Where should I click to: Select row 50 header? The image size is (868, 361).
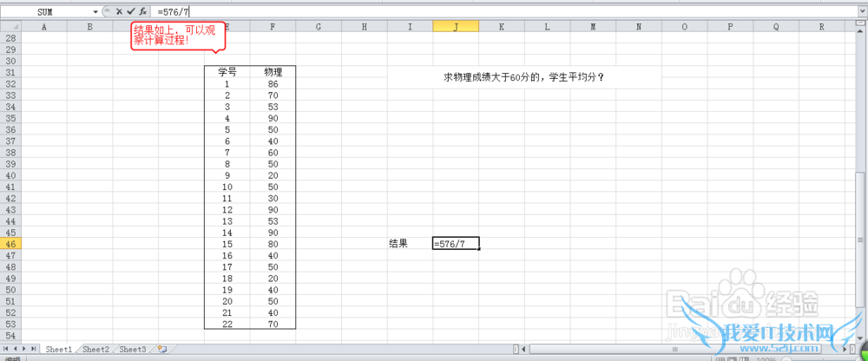point(10,290)
